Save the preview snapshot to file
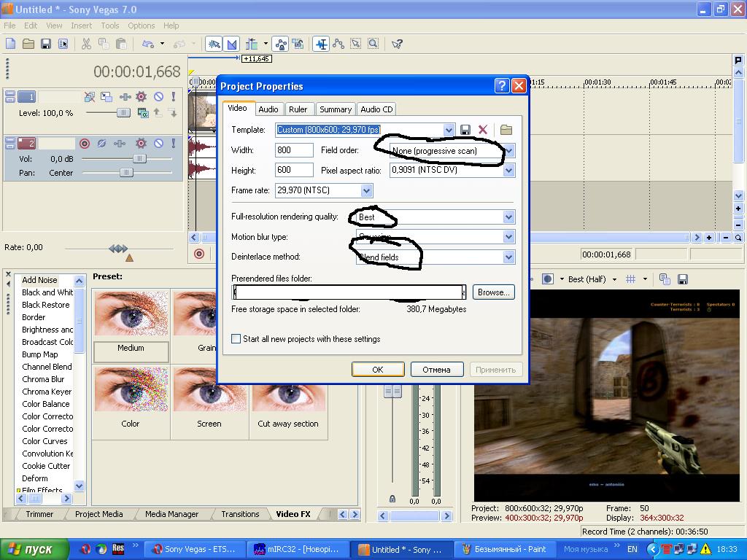 683,279
